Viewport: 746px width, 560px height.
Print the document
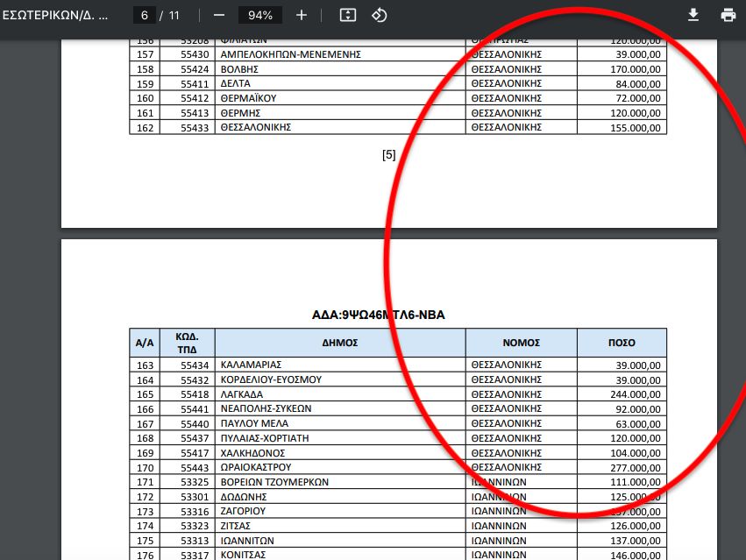(728, 15)
